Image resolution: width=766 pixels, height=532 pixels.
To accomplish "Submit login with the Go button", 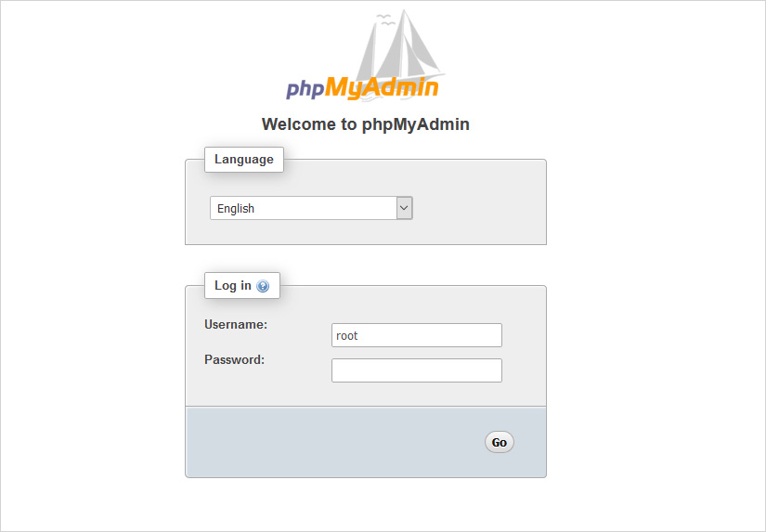I will coord(500,442).
